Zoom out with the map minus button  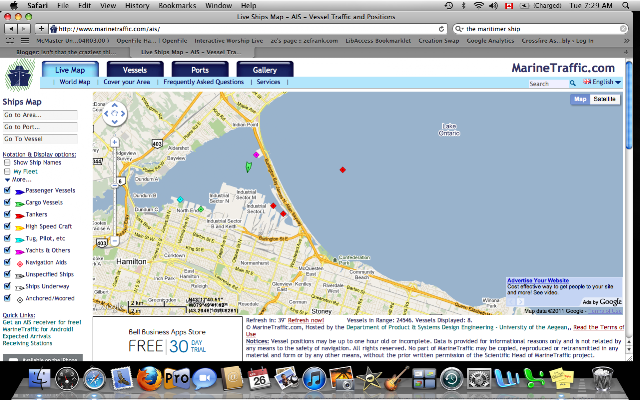tap(115, 241)
